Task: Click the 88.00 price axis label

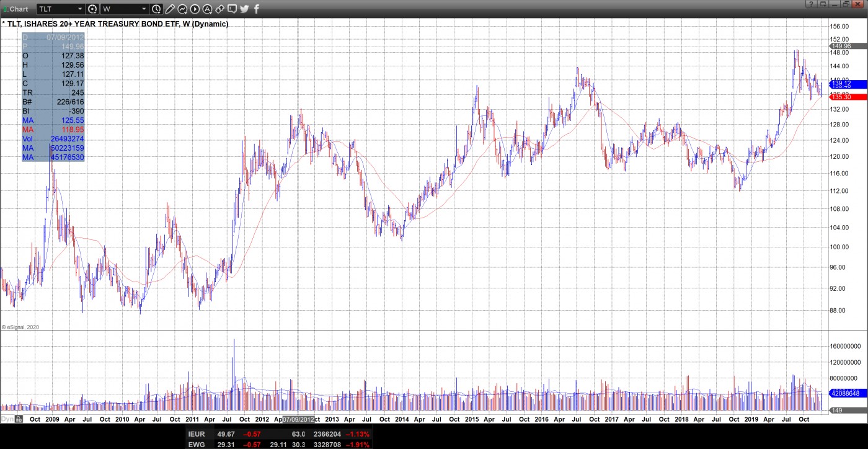Action: (839, 310)
